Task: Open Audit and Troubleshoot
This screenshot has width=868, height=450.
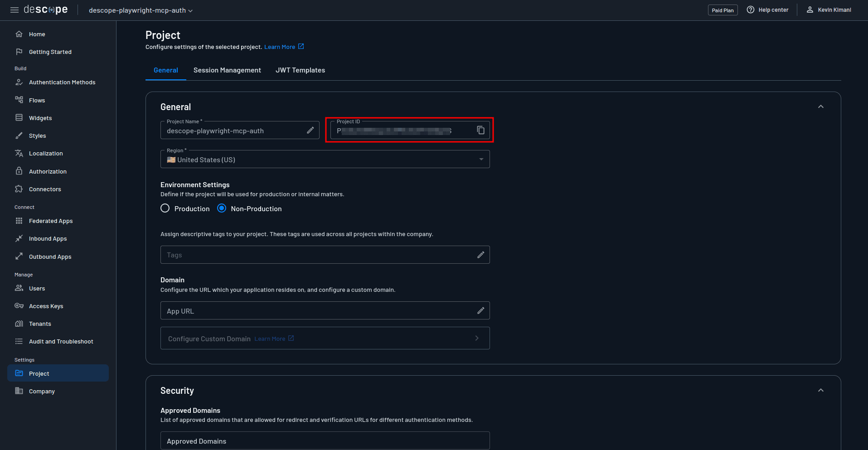Action: [x=61, y=341]
